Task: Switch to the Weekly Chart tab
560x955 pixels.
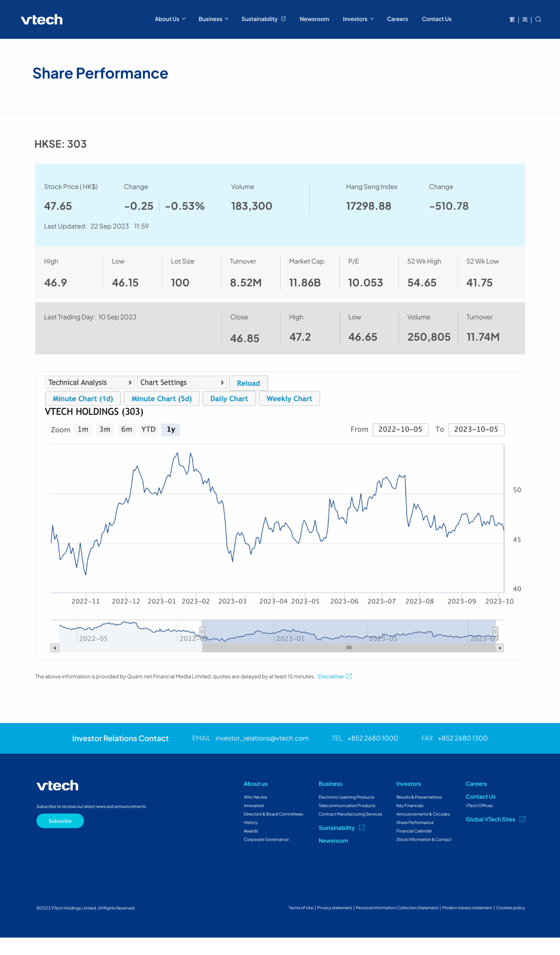Action: (289, 399)
